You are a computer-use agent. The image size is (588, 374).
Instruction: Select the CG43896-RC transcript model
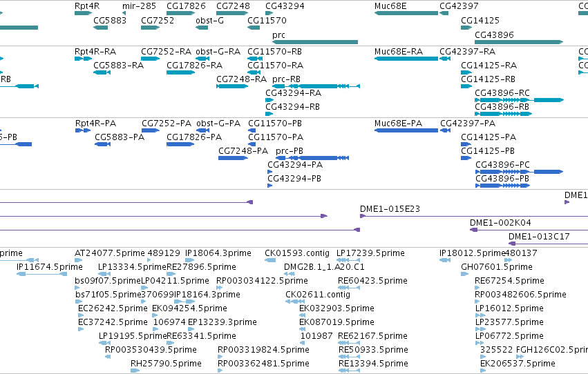519,100
